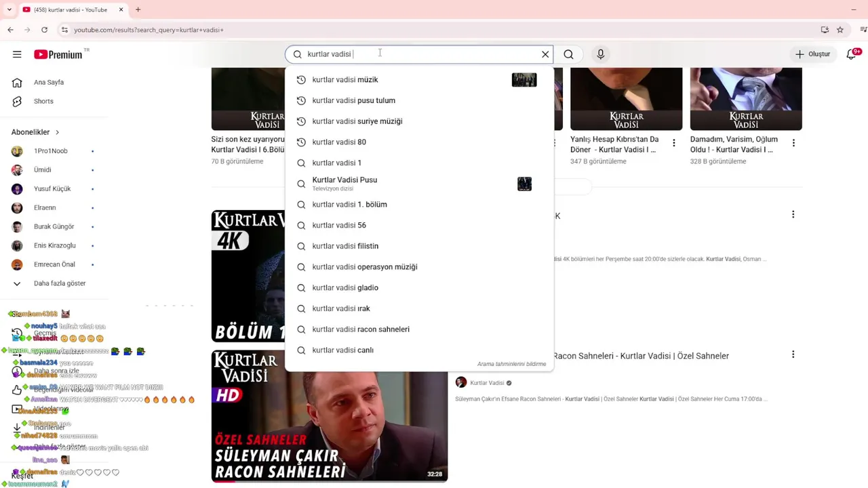Screen dimensions: 868x488
Task: Play the 4K BÖLÜM video thumbnail
Action: [x=248, y=276]
